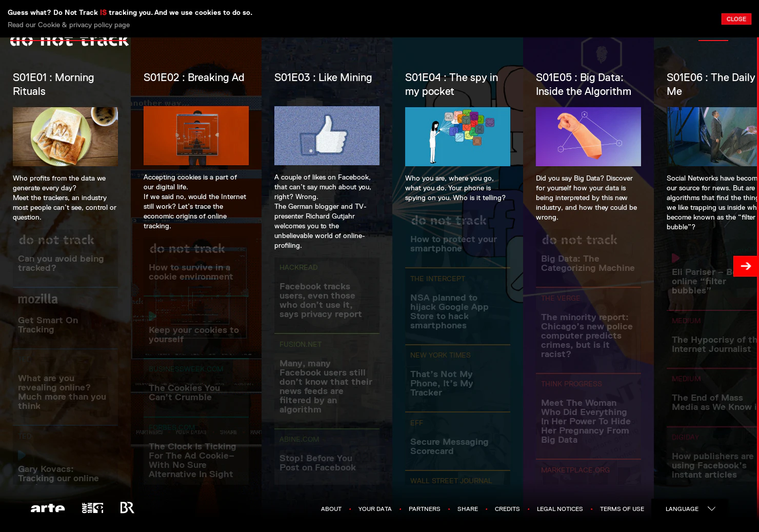Open the BR logo link
Viewport: 759px width, 532px height.
click(127, 508)
